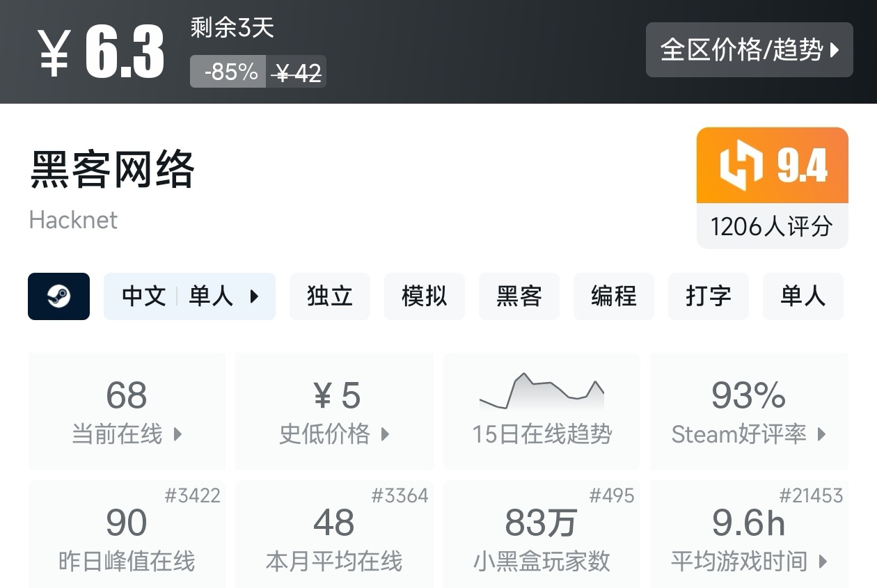
Task: Click the Hacknet game subtitle
Action: [73, 220]
